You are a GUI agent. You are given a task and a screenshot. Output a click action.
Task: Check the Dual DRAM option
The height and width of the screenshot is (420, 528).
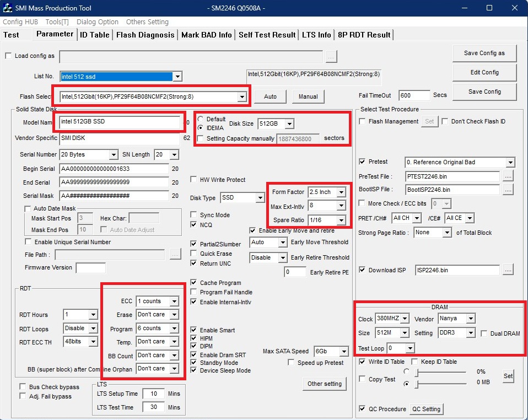[484, 333]
